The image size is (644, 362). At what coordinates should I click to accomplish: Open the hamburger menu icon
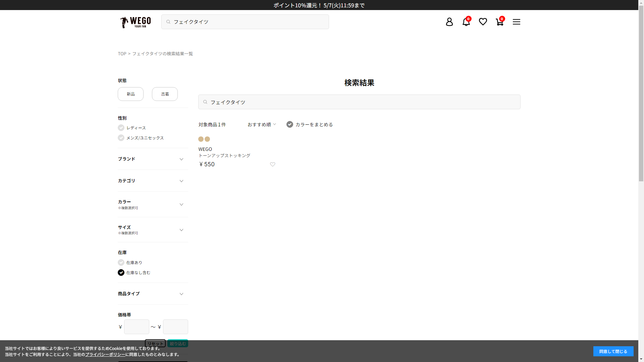pos(516,22)
